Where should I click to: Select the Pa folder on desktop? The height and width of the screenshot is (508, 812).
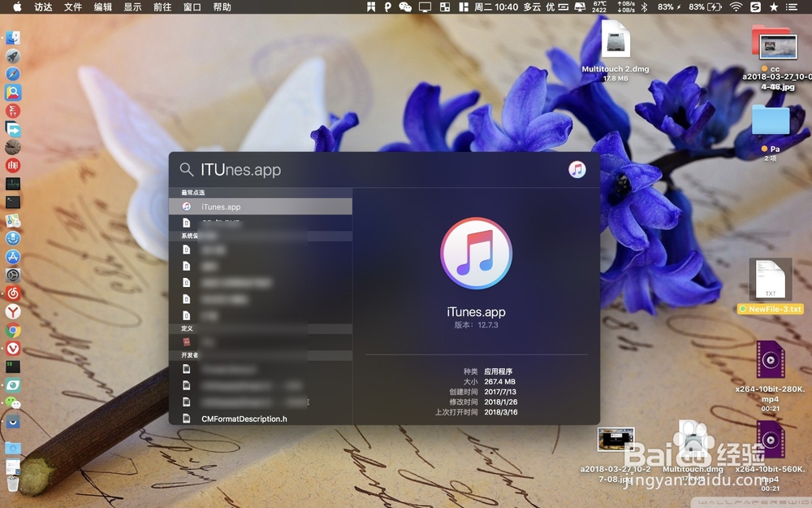point(771,132)
